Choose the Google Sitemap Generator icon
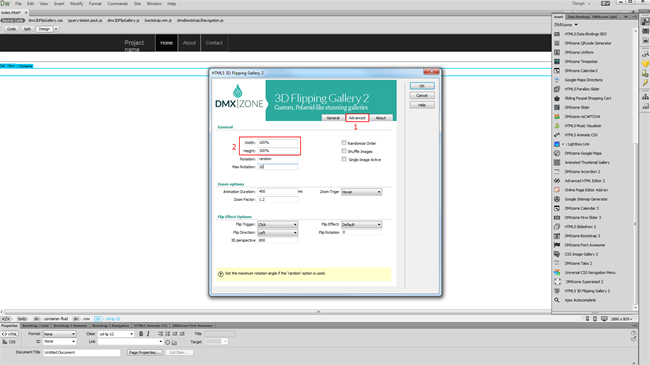This screenshot has height=365, width=650. click(x=557, y=199)
